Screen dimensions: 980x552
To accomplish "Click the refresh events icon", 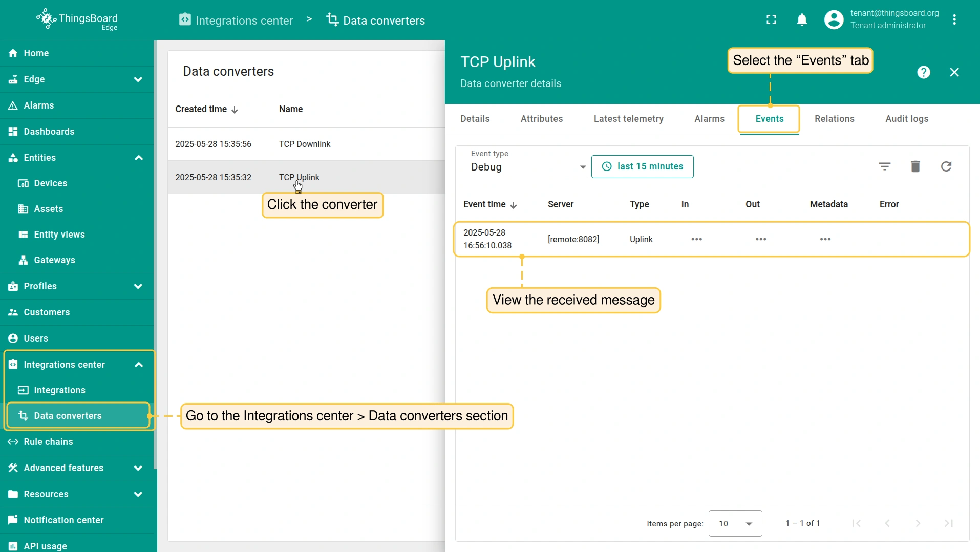I will (x=946, y=166).
